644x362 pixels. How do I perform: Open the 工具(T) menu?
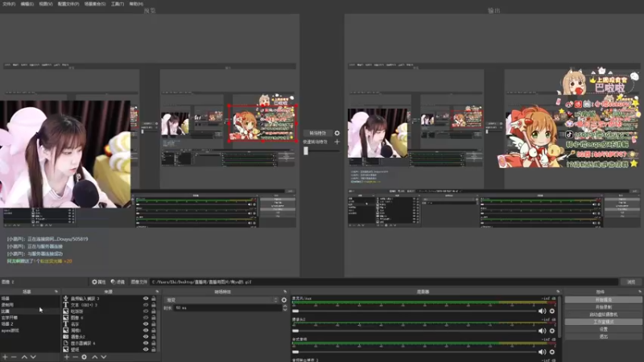tap(118, 4)
